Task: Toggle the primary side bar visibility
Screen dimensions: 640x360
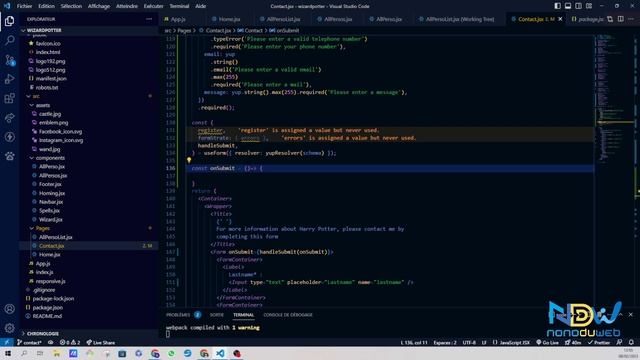Action: click(558, 6)
